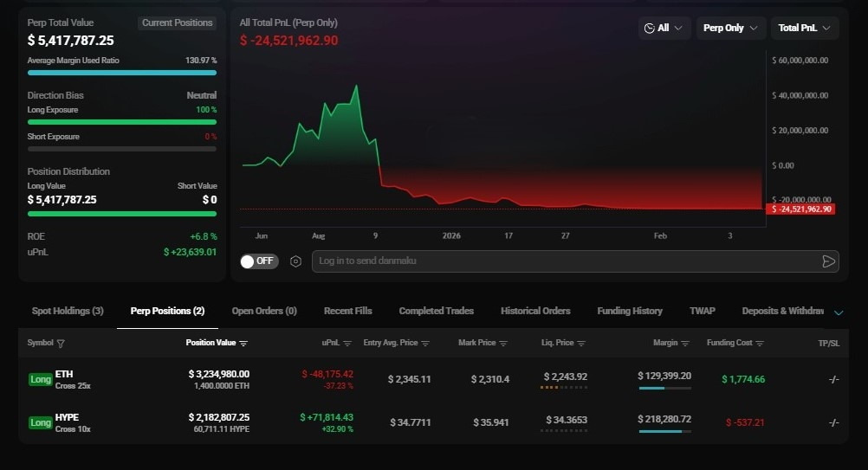The height and width of the screenshot is (470, 868).
Task: Click the red -24,521,962.90 chart price tag
Action: pos(800,209)
